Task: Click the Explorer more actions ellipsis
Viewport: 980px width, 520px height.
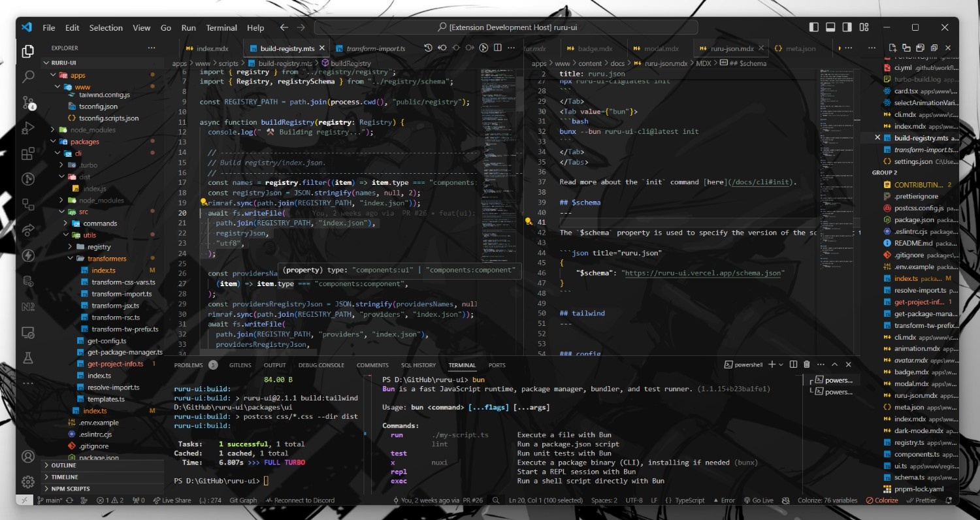Action: [152, 48]
